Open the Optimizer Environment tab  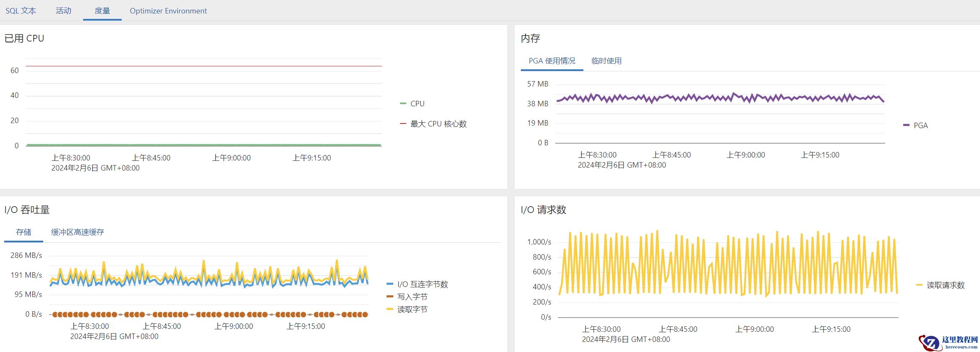click(x=168, y=11)
